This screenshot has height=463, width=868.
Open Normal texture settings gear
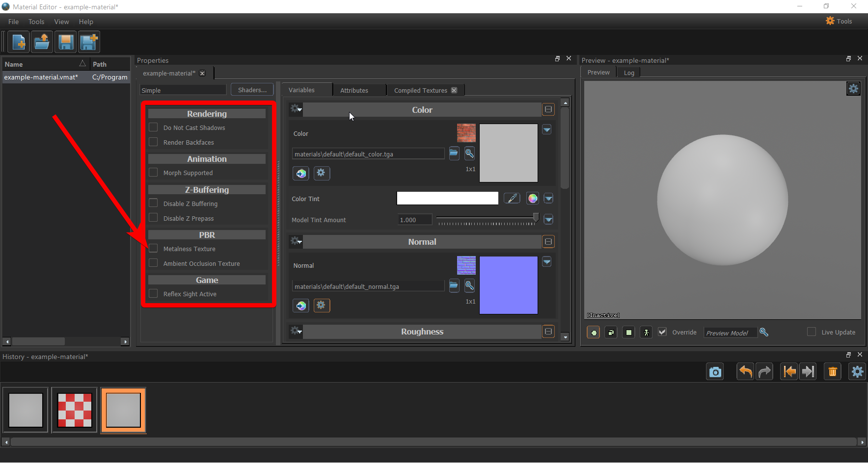[322, 306]
